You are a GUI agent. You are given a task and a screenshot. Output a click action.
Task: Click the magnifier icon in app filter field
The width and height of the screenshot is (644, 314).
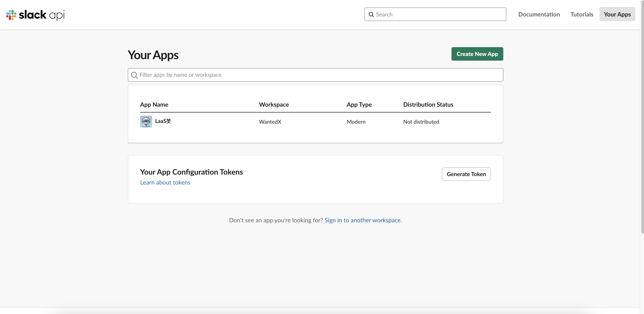tap(134, 75)
